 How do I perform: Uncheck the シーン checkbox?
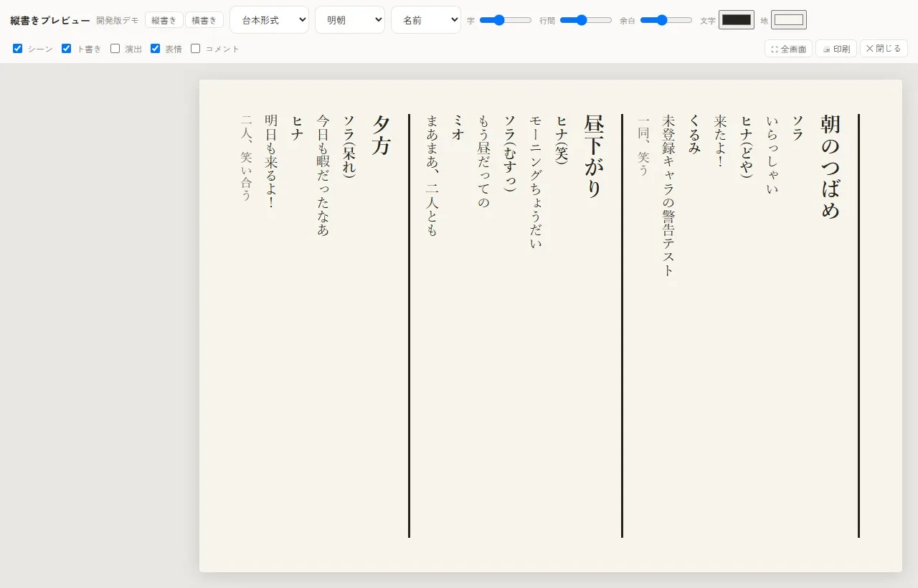(x=18, y=49)
